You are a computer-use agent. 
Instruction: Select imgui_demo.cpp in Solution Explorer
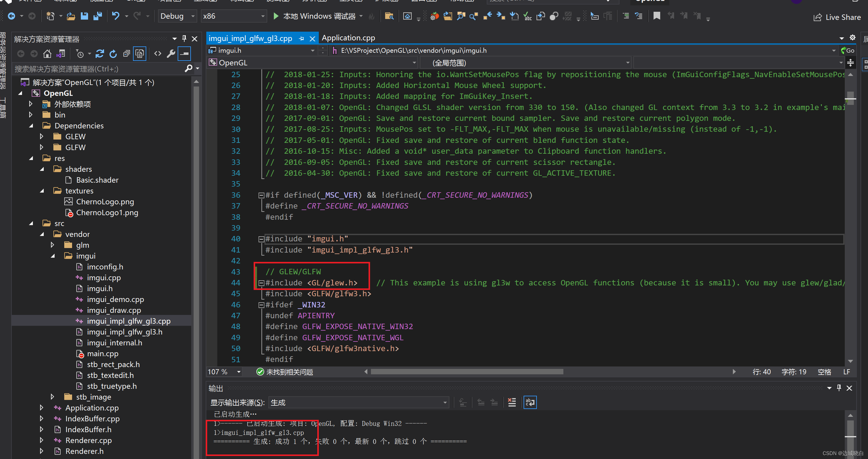(115, 299)
